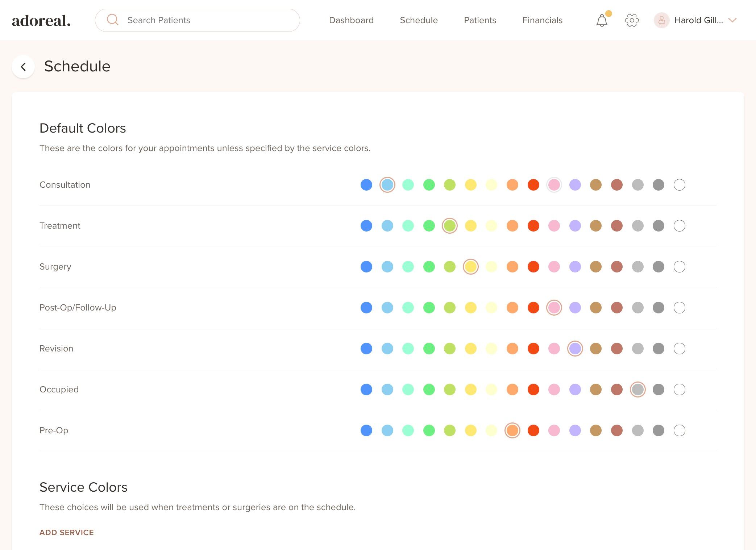Select dark blue for Consultation
This screenshot has width=756, height=550.
click(x=366, y=185)
